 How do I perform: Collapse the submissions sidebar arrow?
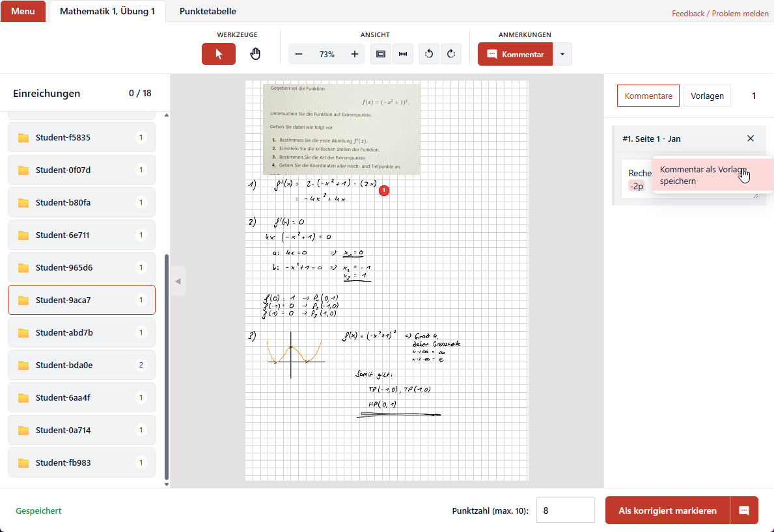pos(178,281)
